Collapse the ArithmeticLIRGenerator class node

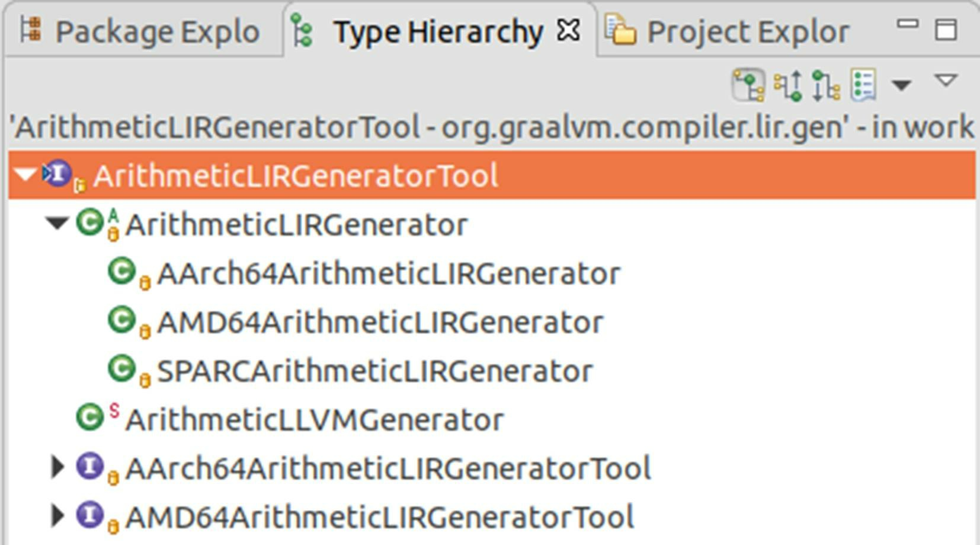(57, 224)
